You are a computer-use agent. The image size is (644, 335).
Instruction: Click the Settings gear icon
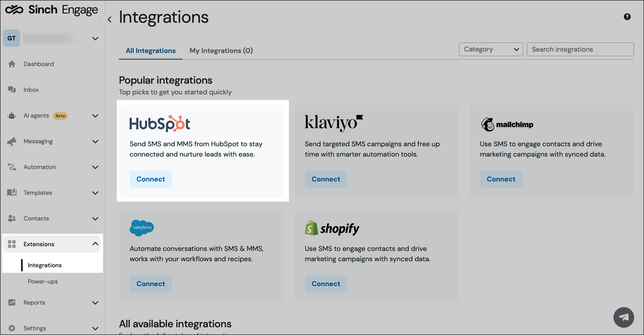(12, 328)
